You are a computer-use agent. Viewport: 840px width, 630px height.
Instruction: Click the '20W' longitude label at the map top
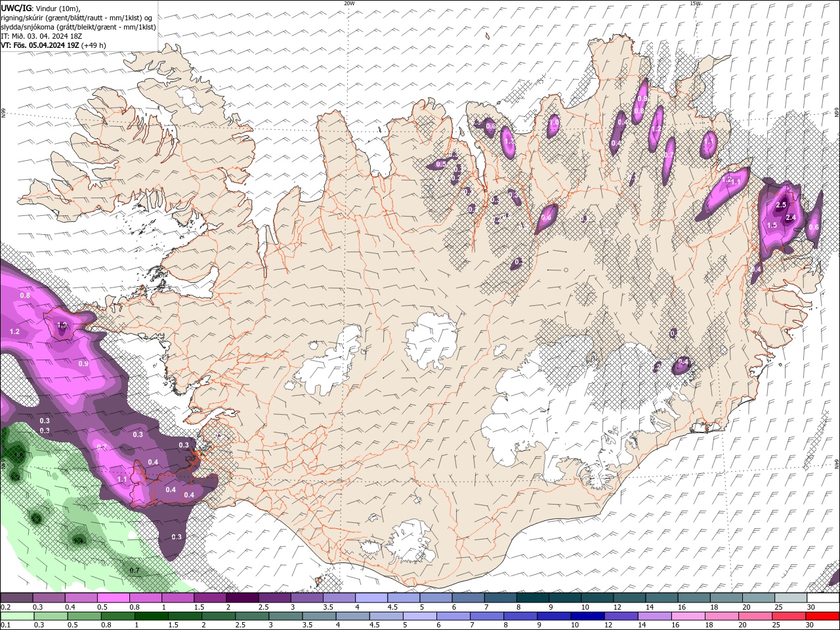click(349, 3)
